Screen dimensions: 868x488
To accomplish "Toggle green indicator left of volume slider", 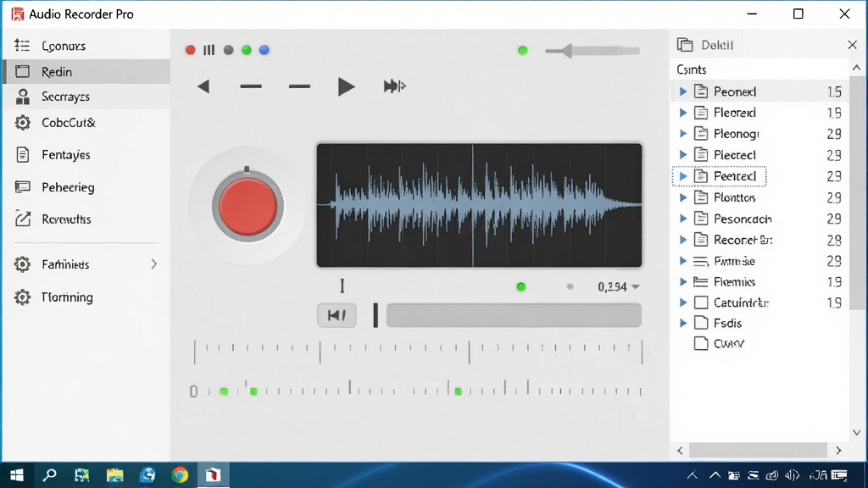I will coord(522,50).
